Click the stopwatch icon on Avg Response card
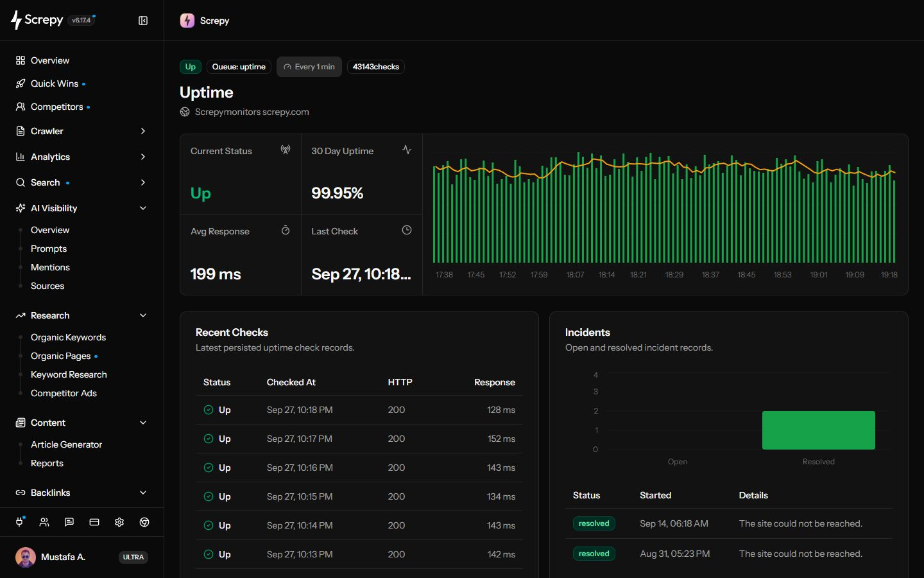 click(286, 230)
